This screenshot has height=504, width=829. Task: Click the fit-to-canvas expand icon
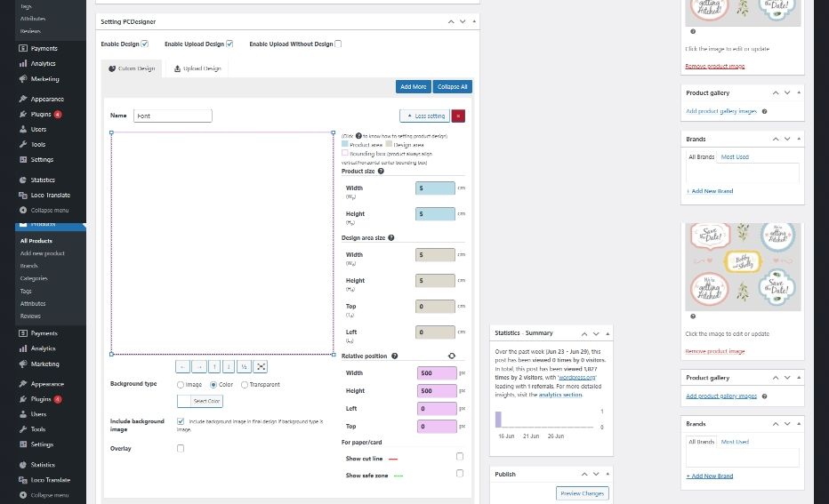(261, 366)
